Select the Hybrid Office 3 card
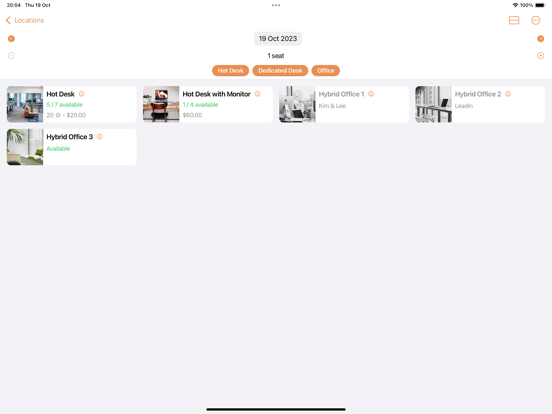This screenshot has width=552, height=414. [72, 147]
